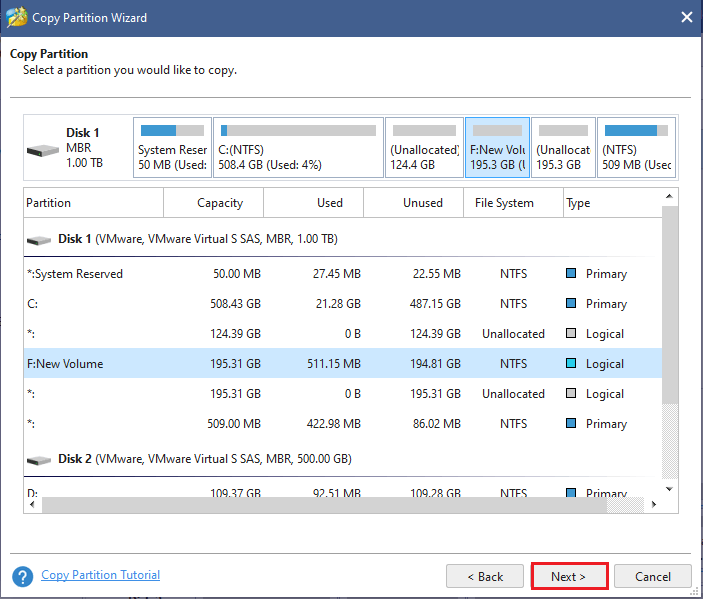Screen dimensions: 708x604
Task: Sort by Type column header
Action: pyautogui.click(x=613, y=203)
